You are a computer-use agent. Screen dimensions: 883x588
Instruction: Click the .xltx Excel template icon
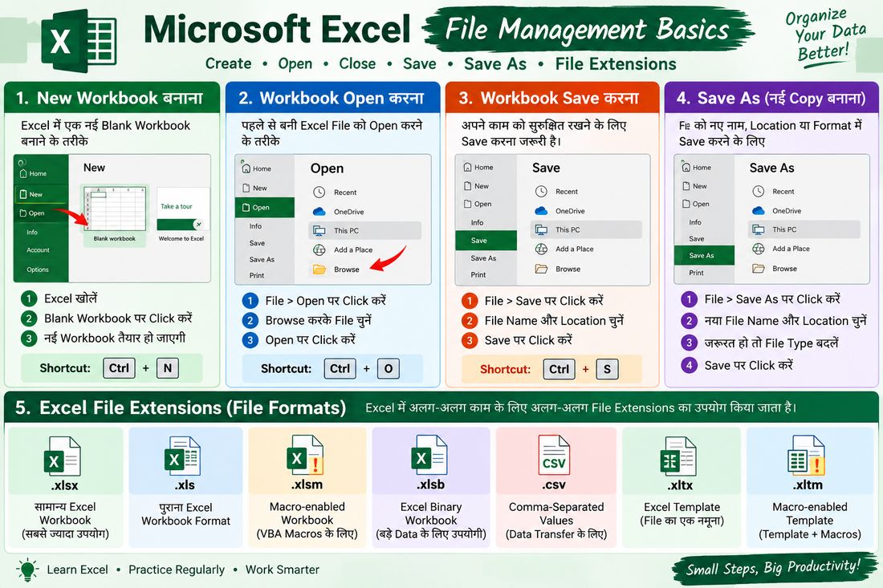678,456
